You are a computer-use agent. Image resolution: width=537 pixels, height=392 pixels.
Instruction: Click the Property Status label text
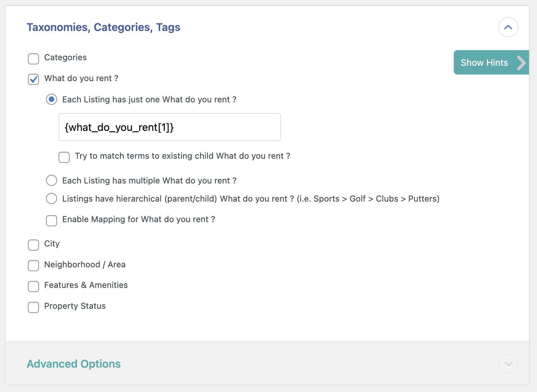(x=75, y=306)
